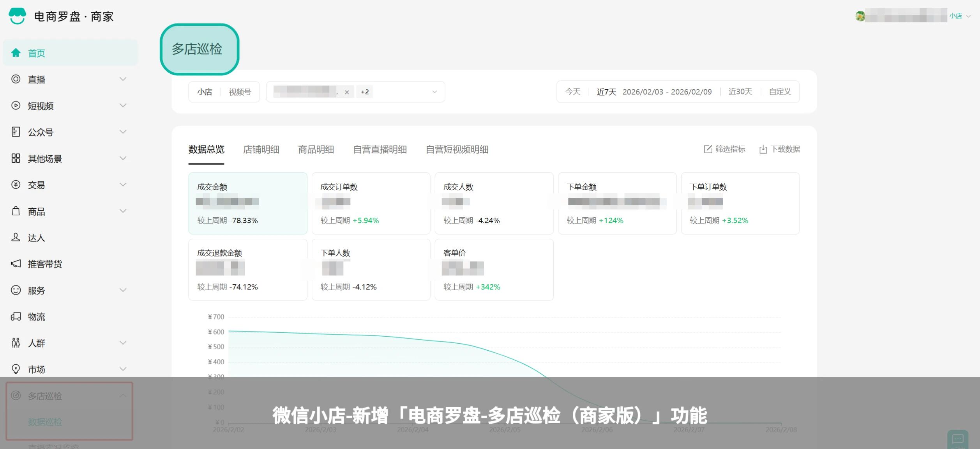Click the 短视频 play icon in sidebar
This screenshot has height=449, width=980.
16,106
